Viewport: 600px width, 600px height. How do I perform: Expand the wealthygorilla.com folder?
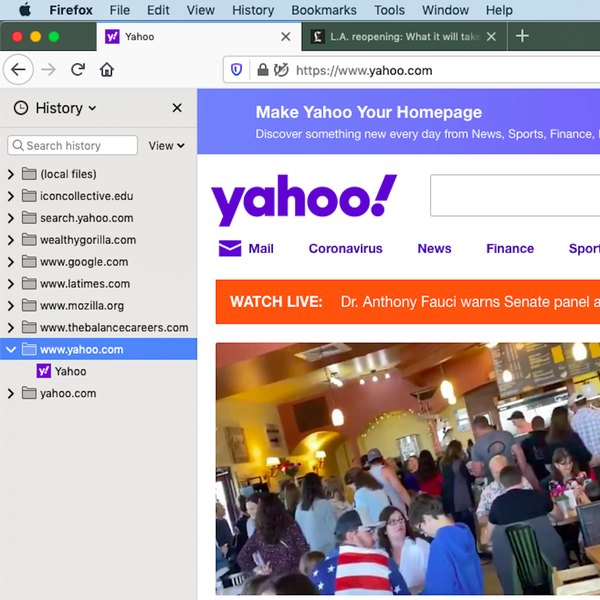(x=11, y=240)
